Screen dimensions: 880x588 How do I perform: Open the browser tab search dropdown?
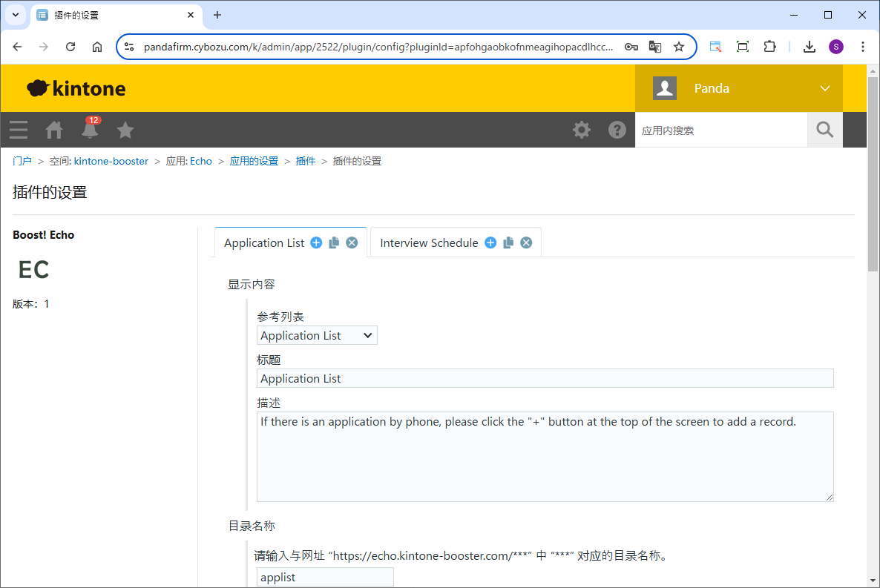click(16, 15)
